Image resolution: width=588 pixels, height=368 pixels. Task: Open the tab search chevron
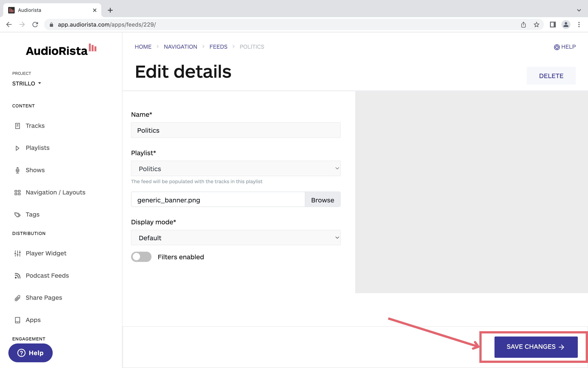(x=579, y=10)
